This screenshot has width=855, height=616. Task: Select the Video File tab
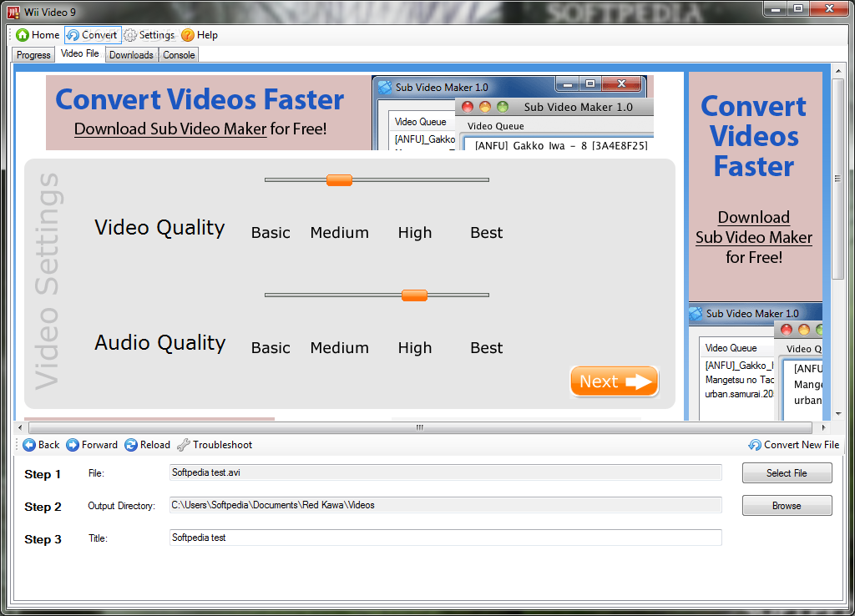79,53
